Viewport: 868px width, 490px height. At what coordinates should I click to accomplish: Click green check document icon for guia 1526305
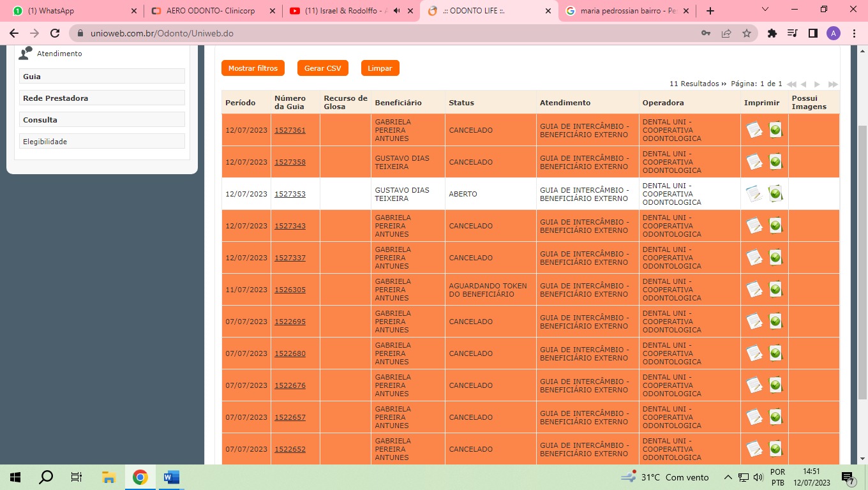pos(775,290)
